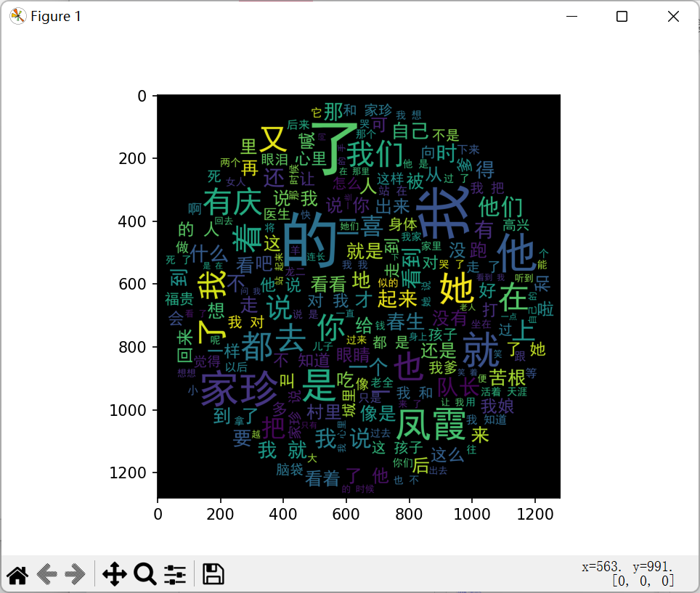This screenshot has width=700, height=593.
Task: Save the figure with the floppy disk icon
Action: click(x=213, y=574)
